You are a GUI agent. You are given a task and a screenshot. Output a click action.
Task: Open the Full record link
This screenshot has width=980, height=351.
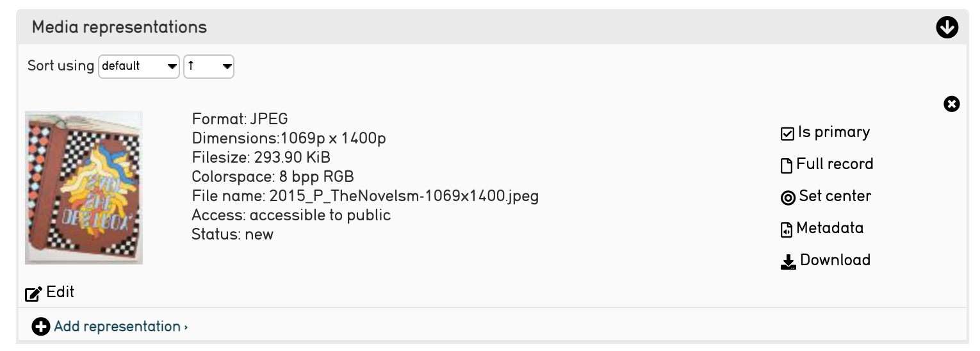click(835, 165)
